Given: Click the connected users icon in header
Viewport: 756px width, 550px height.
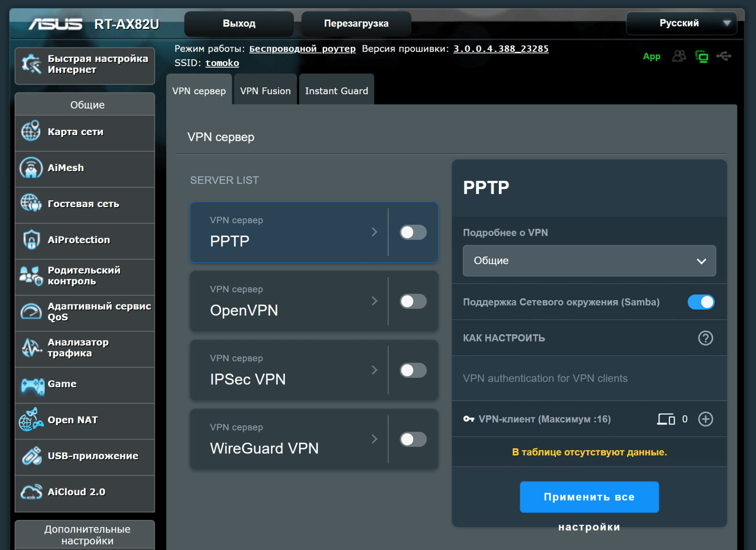Looking at the screenshot, I should pyautogui.click(x=679, y=57).
